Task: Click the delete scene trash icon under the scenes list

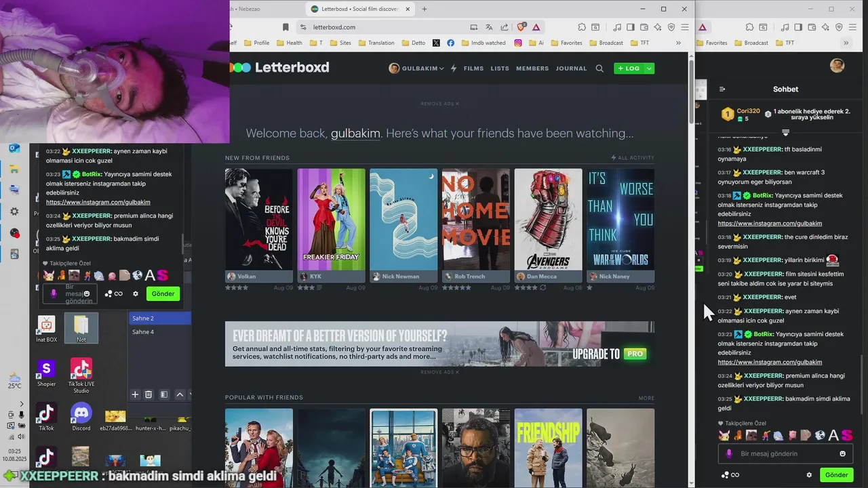Action: pos(149,394)
